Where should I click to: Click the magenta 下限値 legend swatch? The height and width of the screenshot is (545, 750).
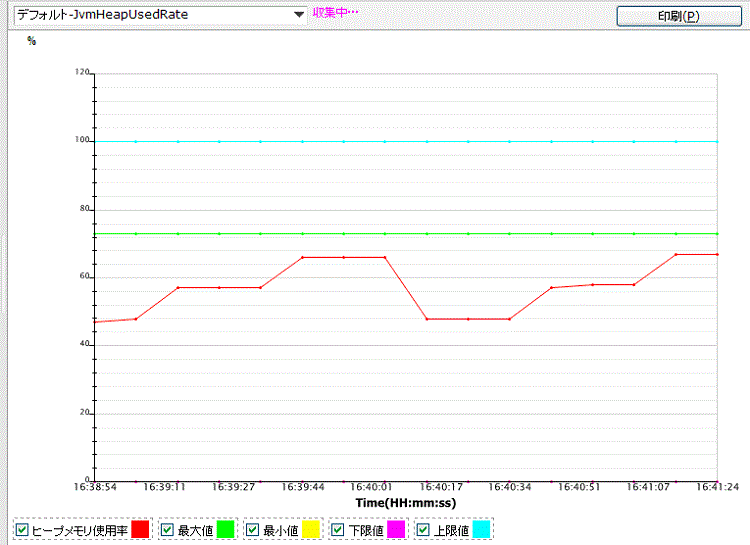(x=396, y=530)
